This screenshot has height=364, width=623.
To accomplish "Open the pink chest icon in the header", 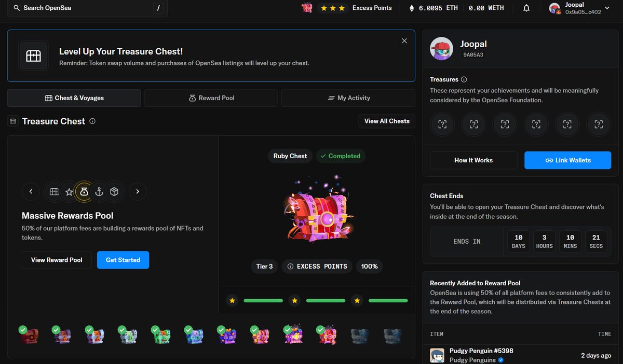I will pyautogui.click(x=307, y=8).
